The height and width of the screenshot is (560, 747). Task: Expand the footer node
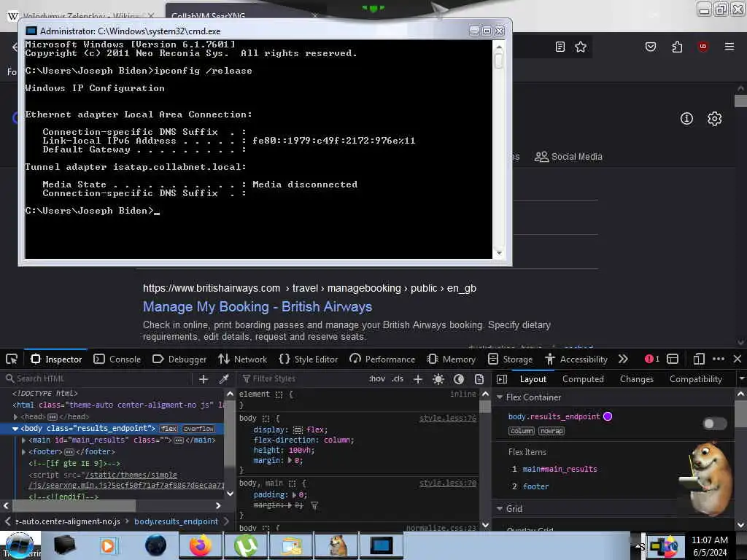tap(24, 451)
